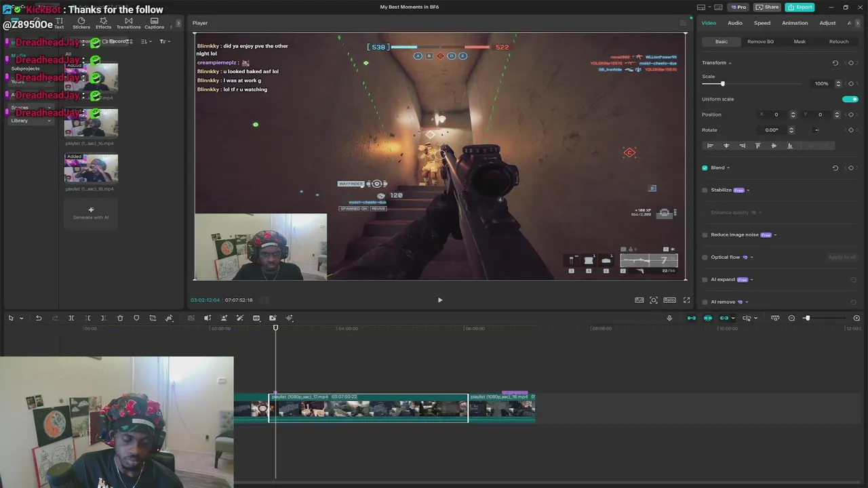Open the Animation inspector tab

[795, 23]
